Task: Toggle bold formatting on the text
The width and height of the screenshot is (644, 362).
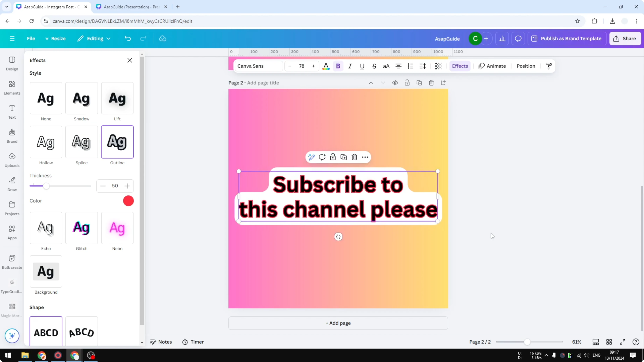Action: click(x=338, y=66)
